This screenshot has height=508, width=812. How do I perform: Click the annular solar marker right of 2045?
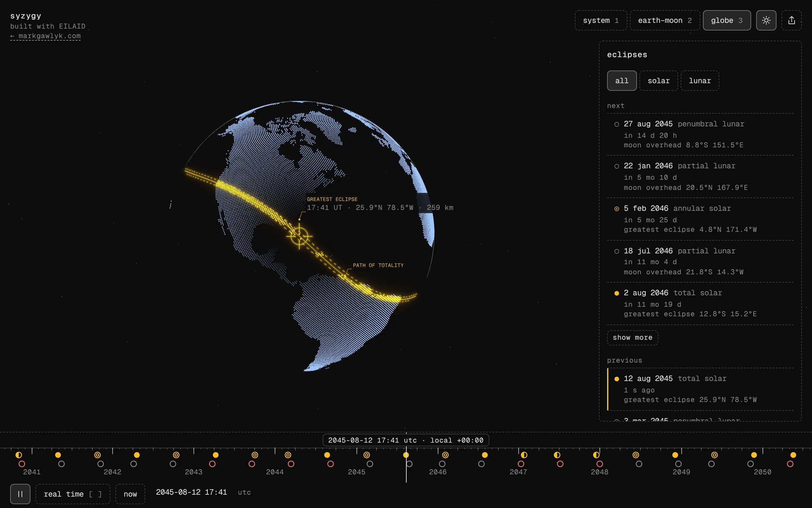click(x=367, y=455)
